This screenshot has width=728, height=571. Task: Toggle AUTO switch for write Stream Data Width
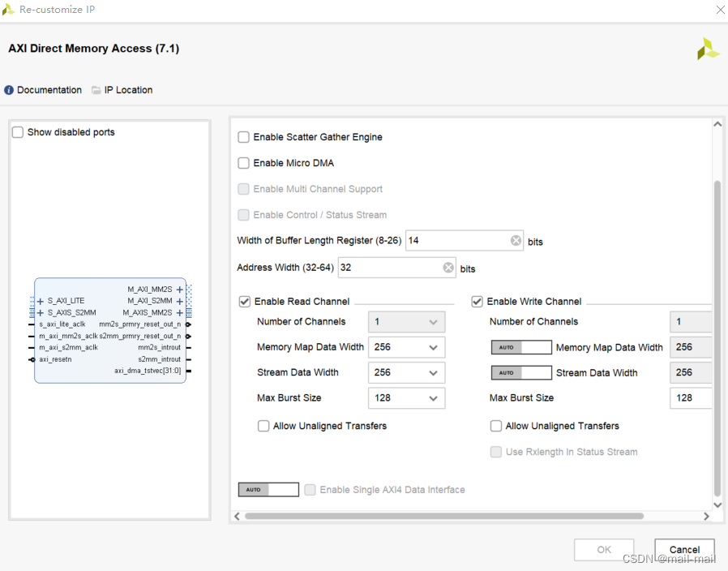coord(521,372)
